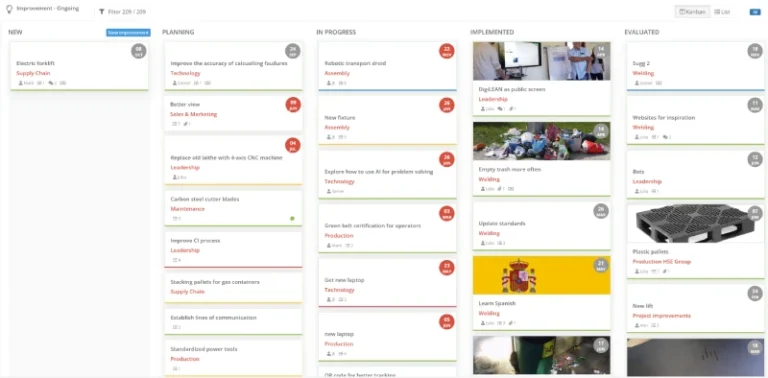Click the small blue button beside List
Image resolution: width=768 pixels, height=378 pixels.
pos(755,12)
